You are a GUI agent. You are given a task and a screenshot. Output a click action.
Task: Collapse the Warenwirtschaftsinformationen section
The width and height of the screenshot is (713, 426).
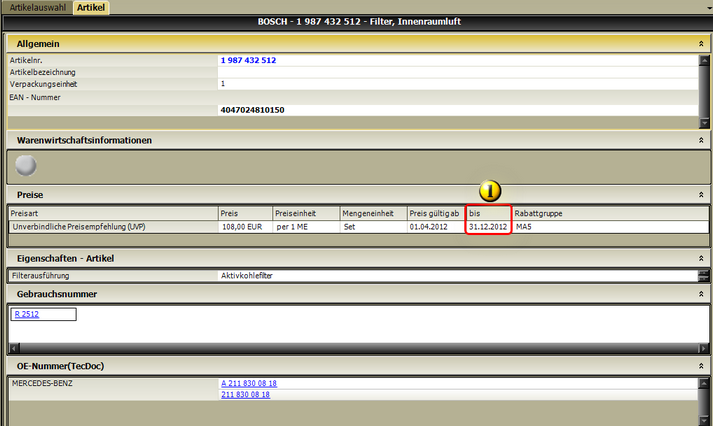point(701,140)
